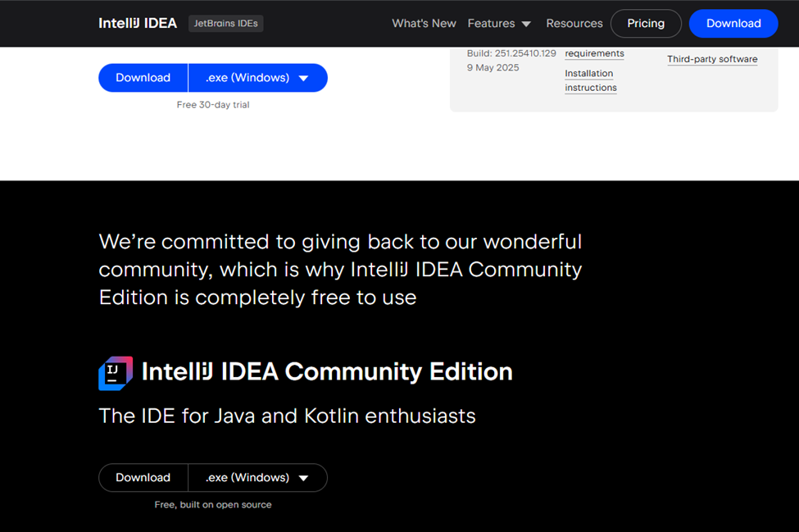
Task: Click the Pricing button
Action: [x=646, y=23]
